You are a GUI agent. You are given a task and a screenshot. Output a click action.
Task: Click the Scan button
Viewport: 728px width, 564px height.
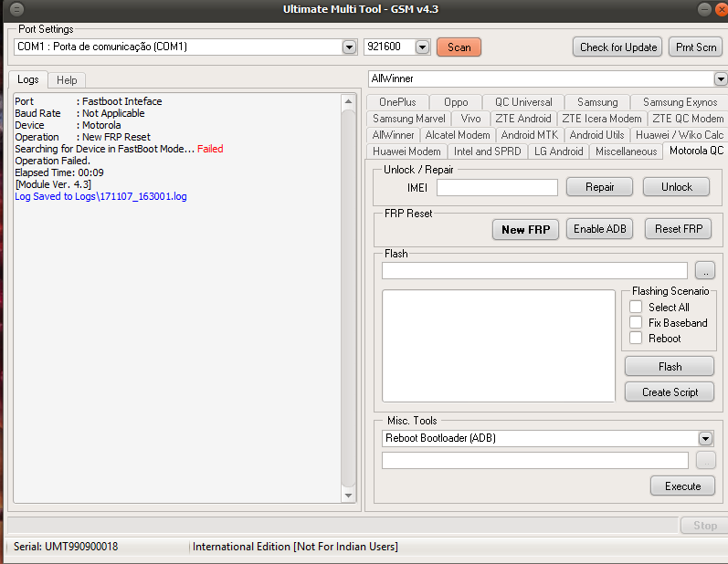point(459,47)
